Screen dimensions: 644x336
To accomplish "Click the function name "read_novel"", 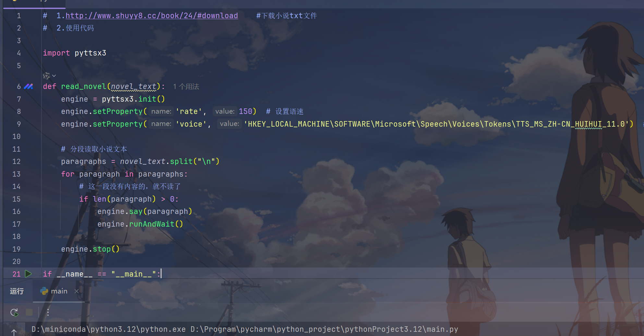I will point(84,86).
